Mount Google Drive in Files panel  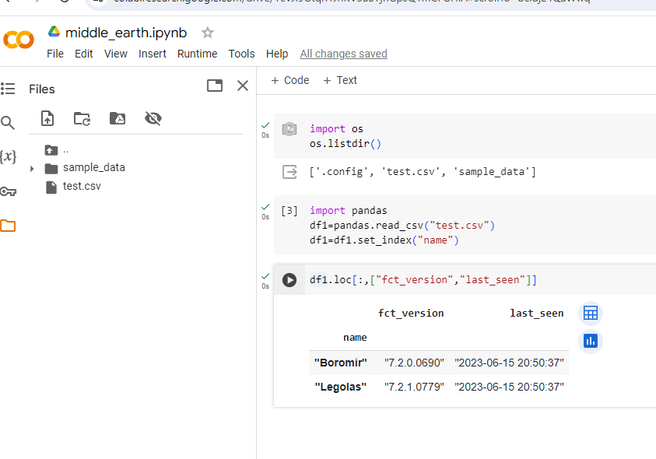tap(117, 119)
